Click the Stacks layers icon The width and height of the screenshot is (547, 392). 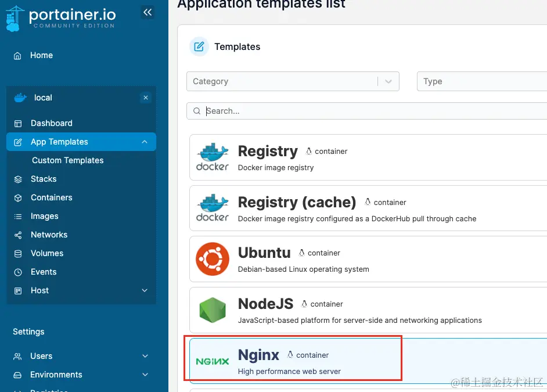pyautogui.click(x=18, y=179)
